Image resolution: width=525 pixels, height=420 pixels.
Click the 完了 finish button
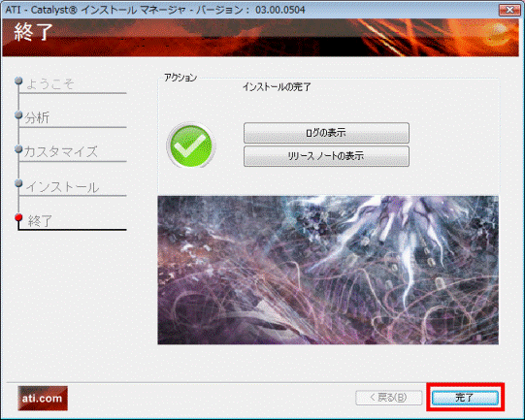coord(465,398)
